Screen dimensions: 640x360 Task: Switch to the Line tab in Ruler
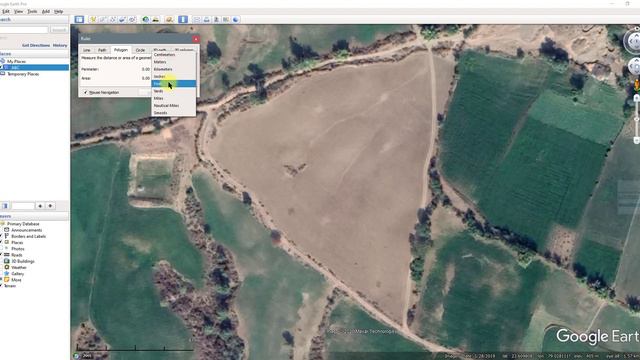tap(87, 50)
